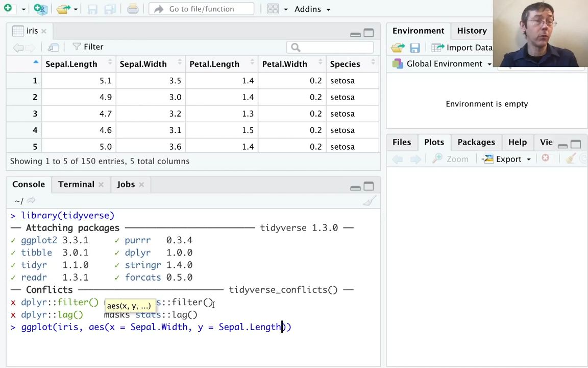Click the show in new window icon

click(53, 47)
